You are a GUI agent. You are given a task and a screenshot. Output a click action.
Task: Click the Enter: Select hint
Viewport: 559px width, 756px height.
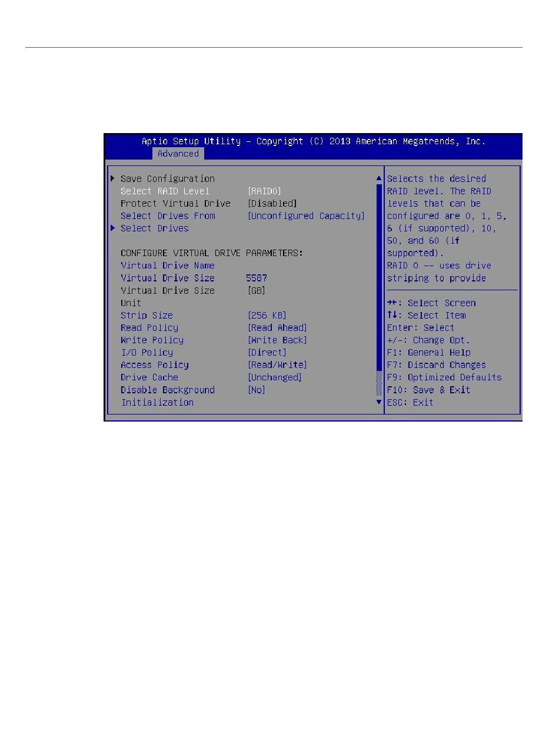421,327
